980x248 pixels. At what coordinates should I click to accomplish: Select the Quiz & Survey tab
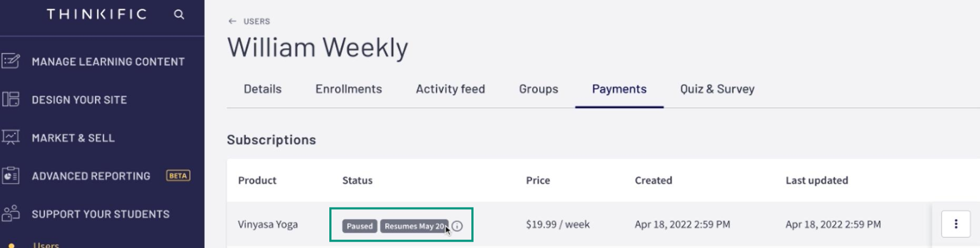[717, 89]
